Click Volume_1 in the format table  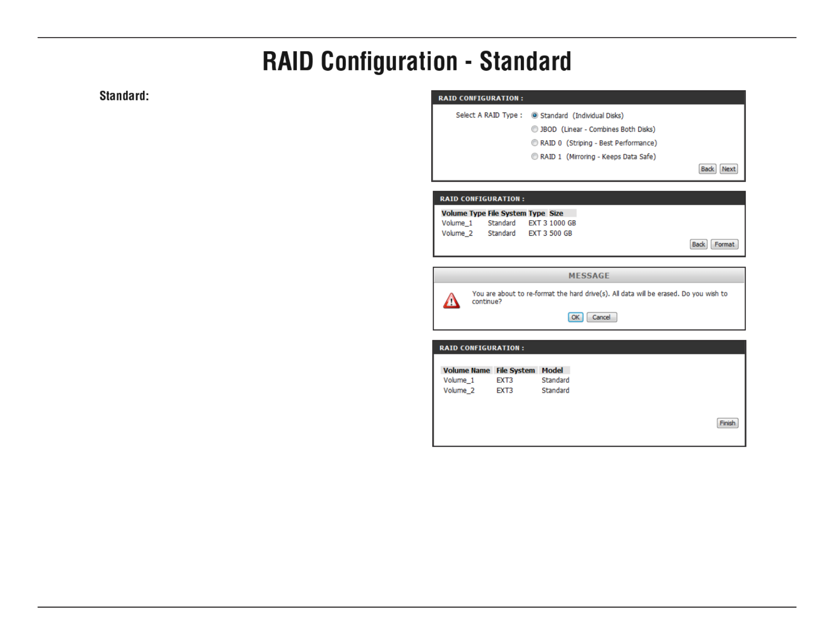tap(457, 223)
